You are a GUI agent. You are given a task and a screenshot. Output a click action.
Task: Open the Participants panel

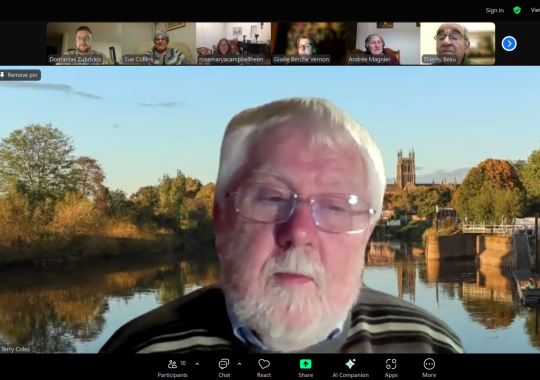(x=173, y=368)
